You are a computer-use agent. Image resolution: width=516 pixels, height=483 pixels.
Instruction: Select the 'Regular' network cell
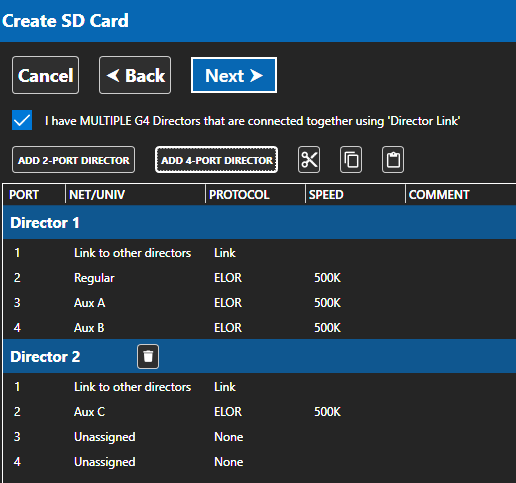tap(94, 278)
